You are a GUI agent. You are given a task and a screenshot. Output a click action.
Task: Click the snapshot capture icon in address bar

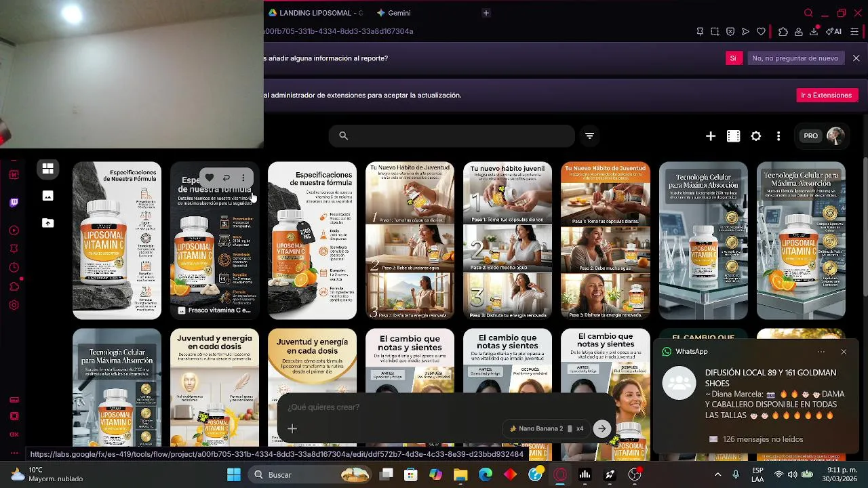coord(715,31)
